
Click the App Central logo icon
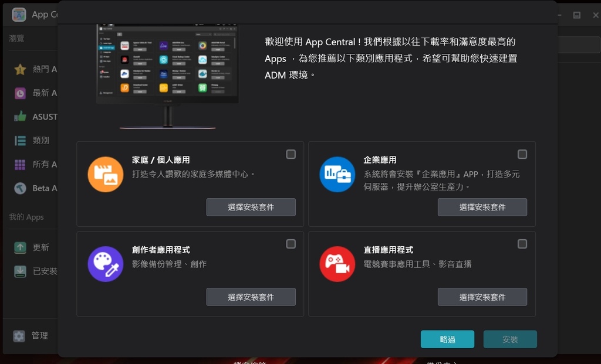[x=19, y=15]
